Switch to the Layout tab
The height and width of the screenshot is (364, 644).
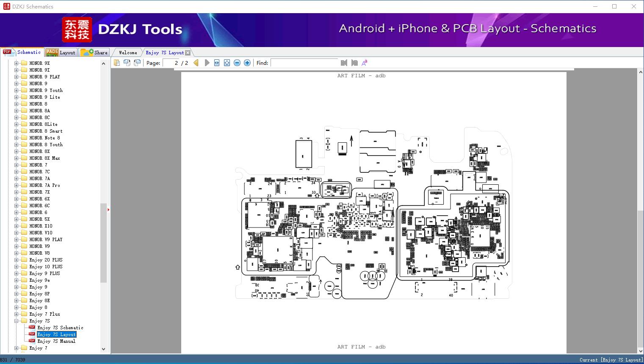pyautogui.click(x=61, y=53)
